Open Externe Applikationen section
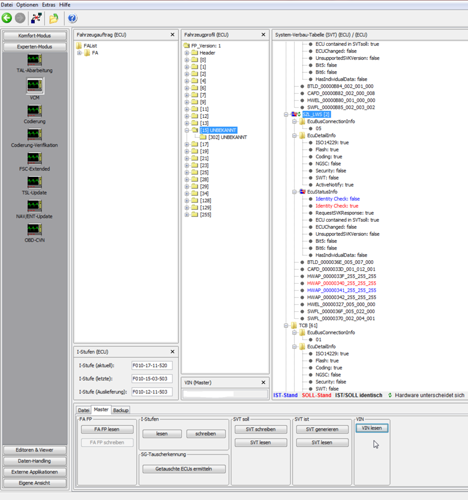Screen dimensions: 468x500 coord(34,472)
